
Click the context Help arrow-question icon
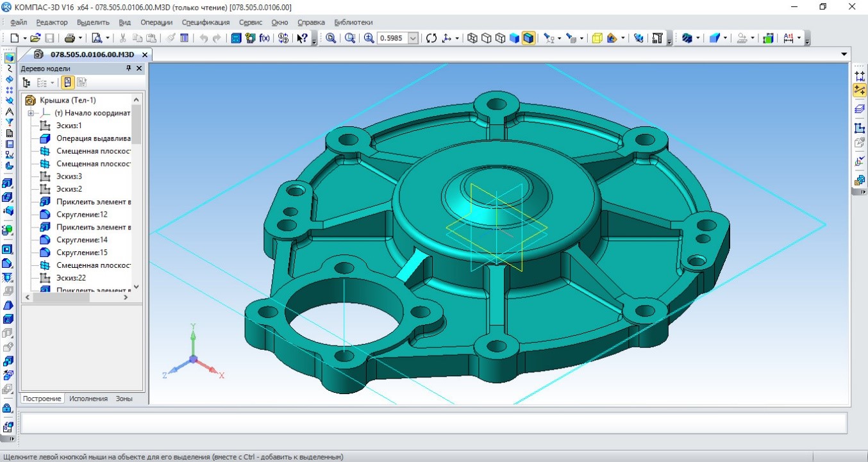302,38
